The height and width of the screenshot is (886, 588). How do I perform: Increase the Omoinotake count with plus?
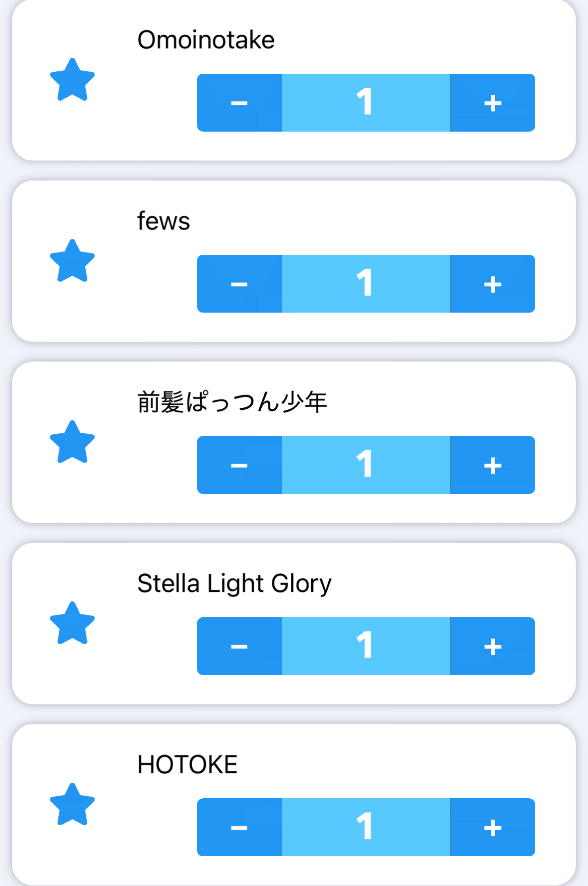(x=492, y=103)
